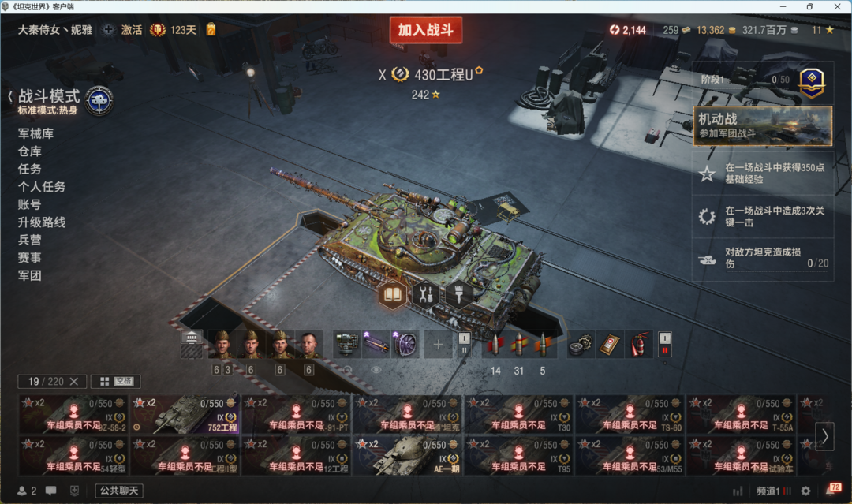
Task: Open the tank field manual book icon
Action: (392, 294)
